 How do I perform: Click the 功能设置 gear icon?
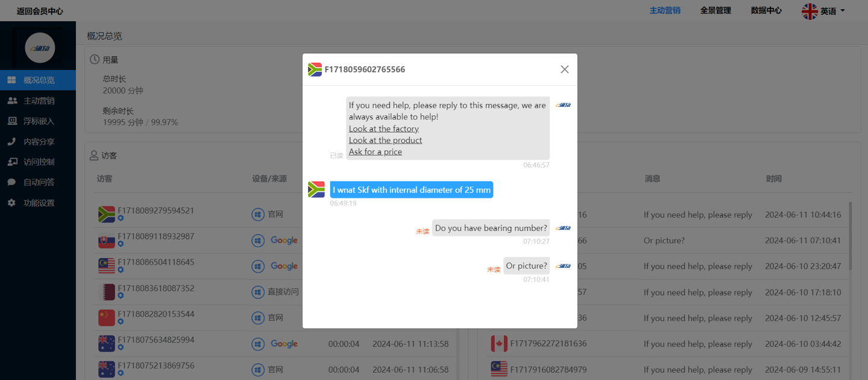[x=11, y=203]
